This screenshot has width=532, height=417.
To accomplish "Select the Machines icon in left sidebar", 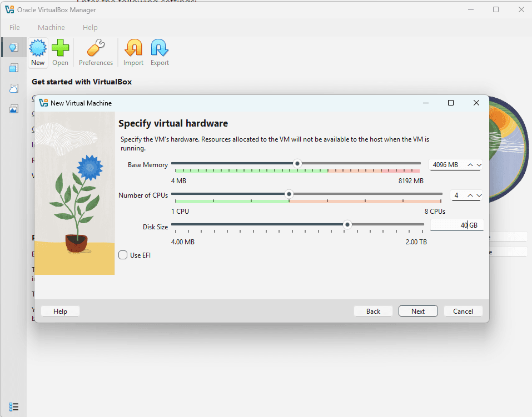I will click(x=14, y=68).
